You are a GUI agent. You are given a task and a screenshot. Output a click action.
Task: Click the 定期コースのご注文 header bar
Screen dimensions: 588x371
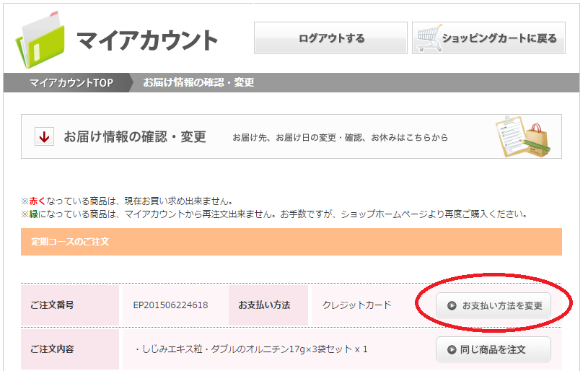point(291,242)
